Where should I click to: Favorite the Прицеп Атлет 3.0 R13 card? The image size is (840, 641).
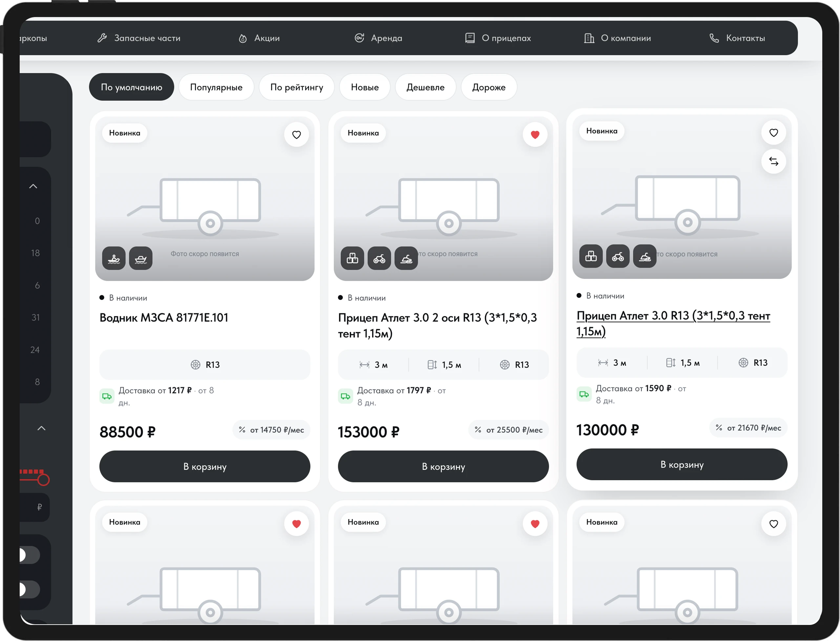773,133
